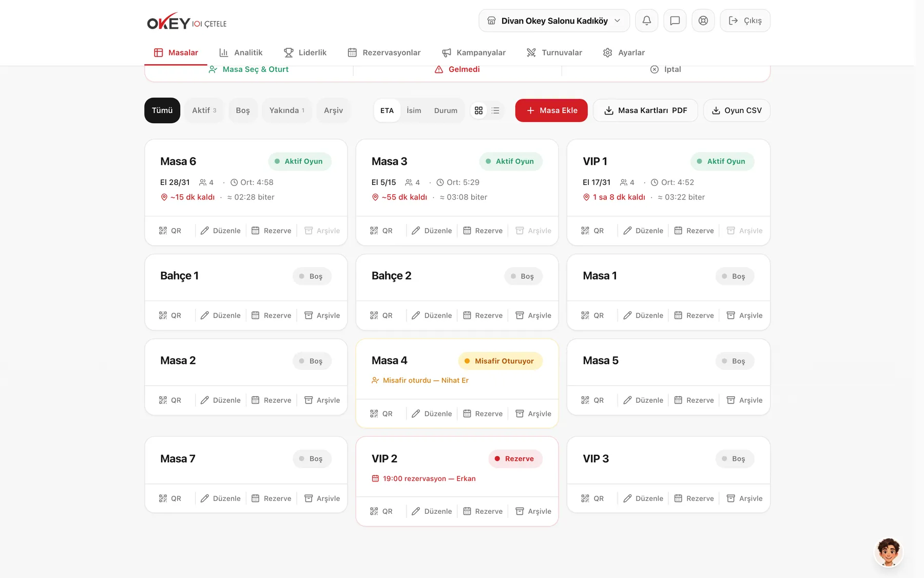Click the help lifebuoy icon
Viewport: 924px width, 578px height.
tap(703, 21)
